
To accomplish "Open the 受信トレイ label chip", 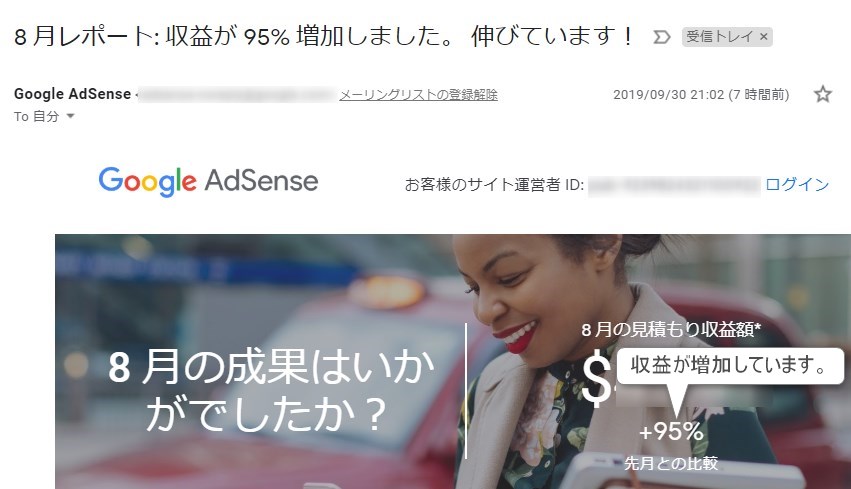I will pos(720,36).
